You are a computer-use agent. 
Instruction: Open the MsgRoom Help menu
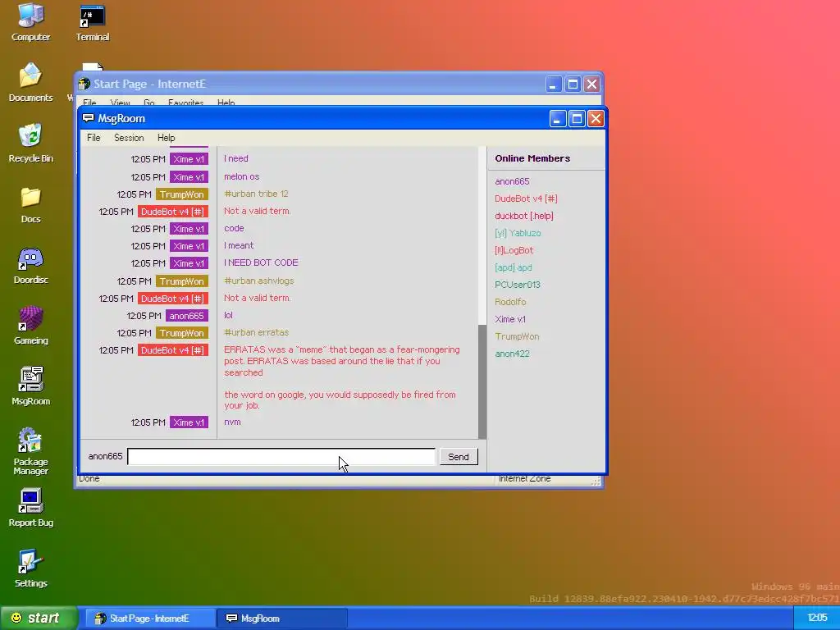[166, 138]
